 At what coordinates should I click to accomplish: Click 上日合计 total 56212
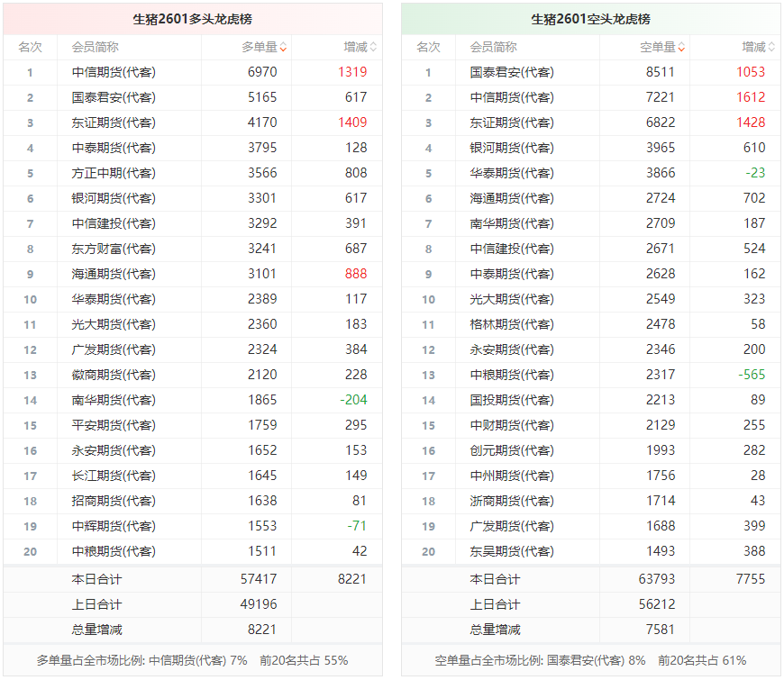pyautogui.click(x=657, y=604)
